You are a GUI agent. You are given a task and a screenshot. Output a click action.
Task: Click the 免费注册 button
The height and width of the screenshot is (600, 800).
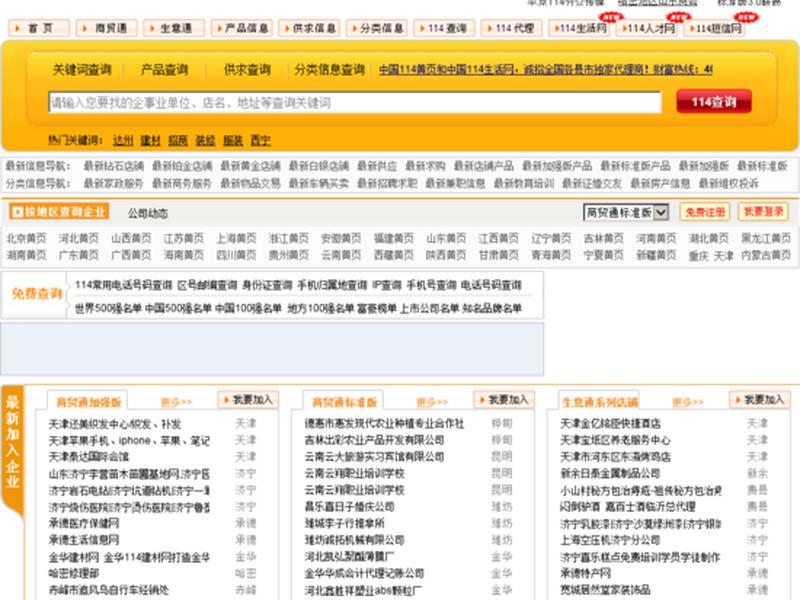(705, 212)
